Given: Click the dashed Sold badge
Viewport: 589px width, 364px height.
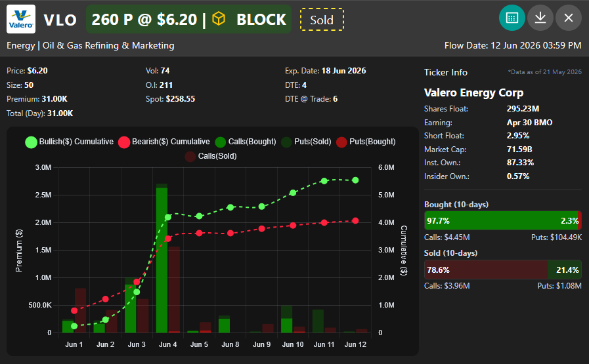Looking at the screenshot, I should tap(322, 20).
